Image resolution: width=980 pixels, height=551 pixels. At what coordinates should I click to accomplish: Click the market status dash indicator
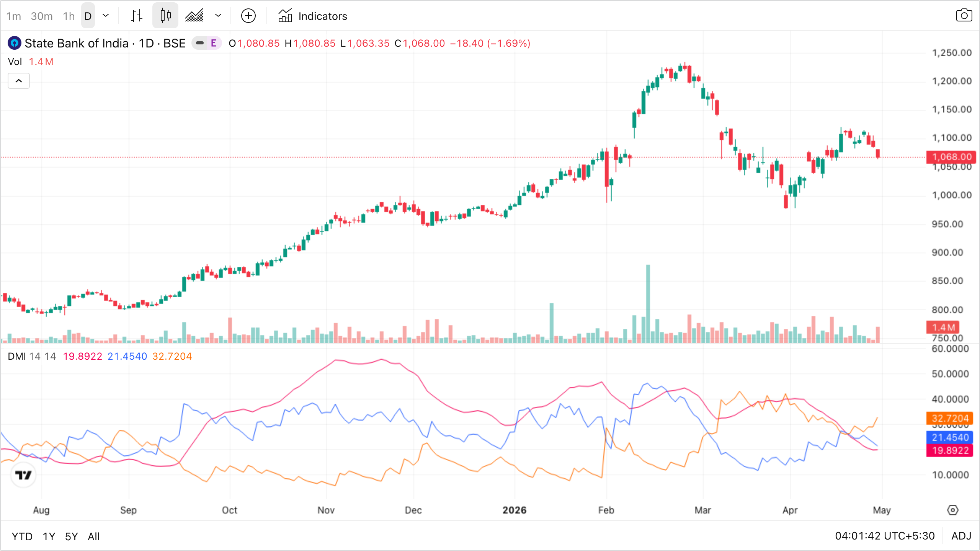coord(199,43)
